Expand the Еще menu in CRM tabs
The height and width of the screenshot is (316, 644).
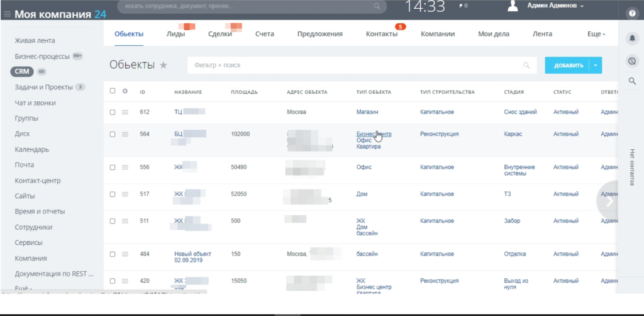[x=596, y=34]
